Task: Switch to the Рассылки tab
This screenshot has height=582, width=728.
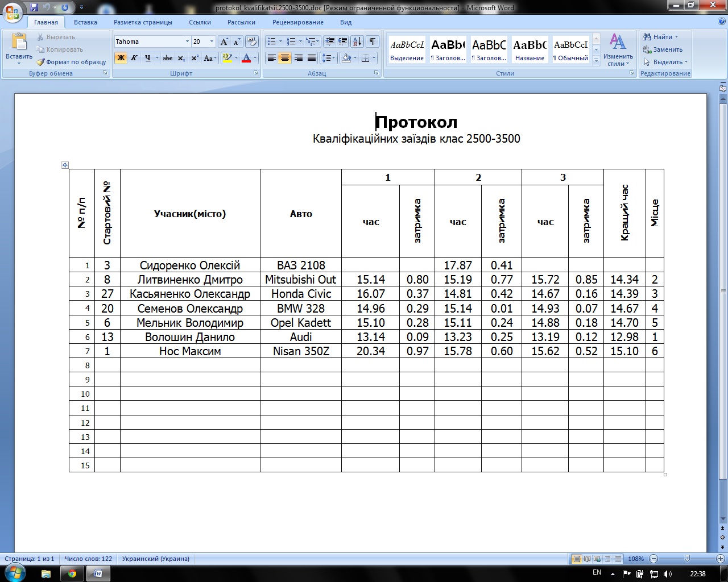Action: point(241,22)
